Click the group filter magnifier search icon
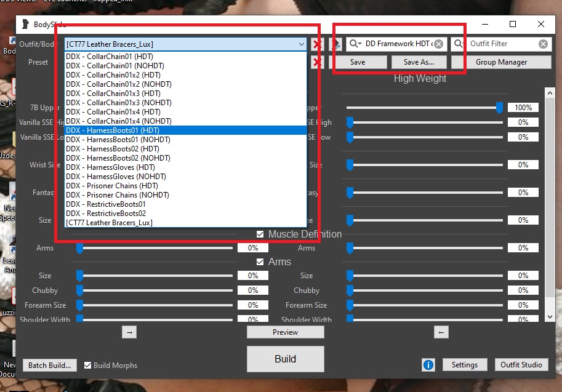 click(355, 44)
